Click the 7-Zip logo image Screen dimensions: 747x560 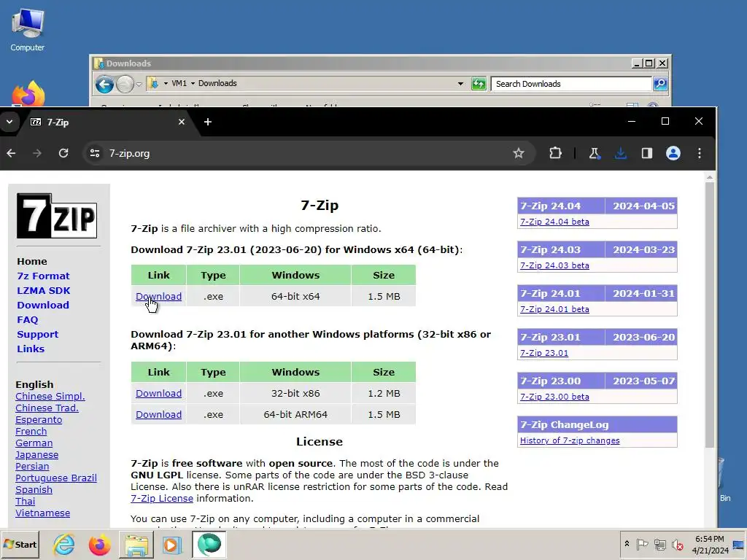tap(57, 216)
